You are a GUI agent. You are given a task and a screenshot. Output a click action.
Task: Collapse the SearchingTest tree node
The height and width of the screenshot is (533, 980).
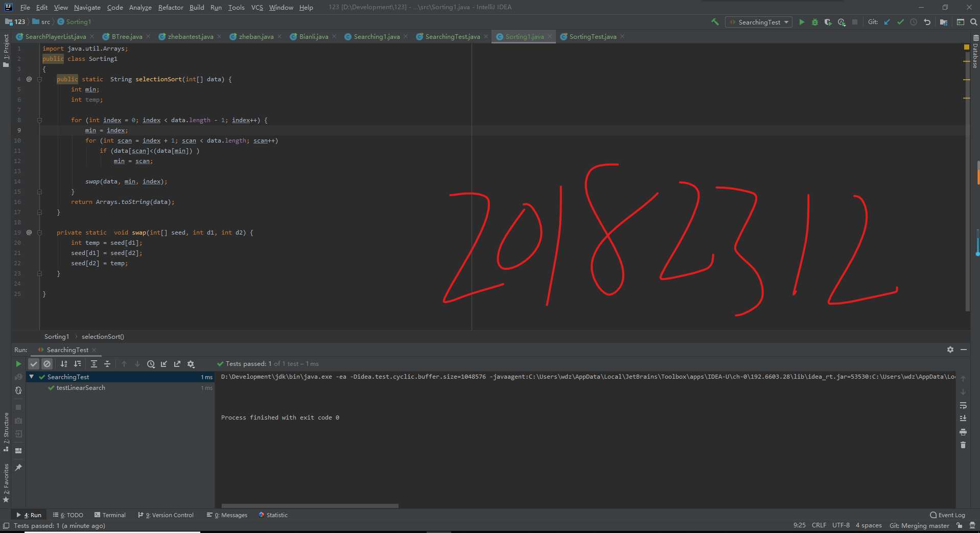pyautogui.click(x=32, y=377)
